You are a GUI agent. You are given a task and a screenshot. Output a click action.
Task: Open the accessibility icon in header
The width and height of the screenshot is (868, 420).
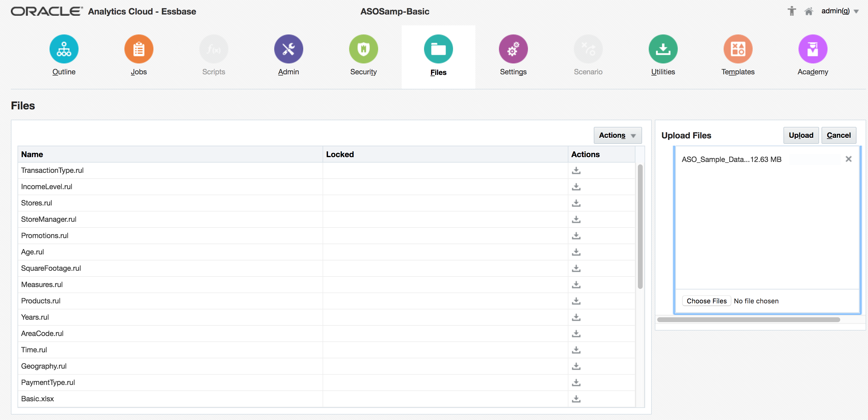tap(792, 11)
